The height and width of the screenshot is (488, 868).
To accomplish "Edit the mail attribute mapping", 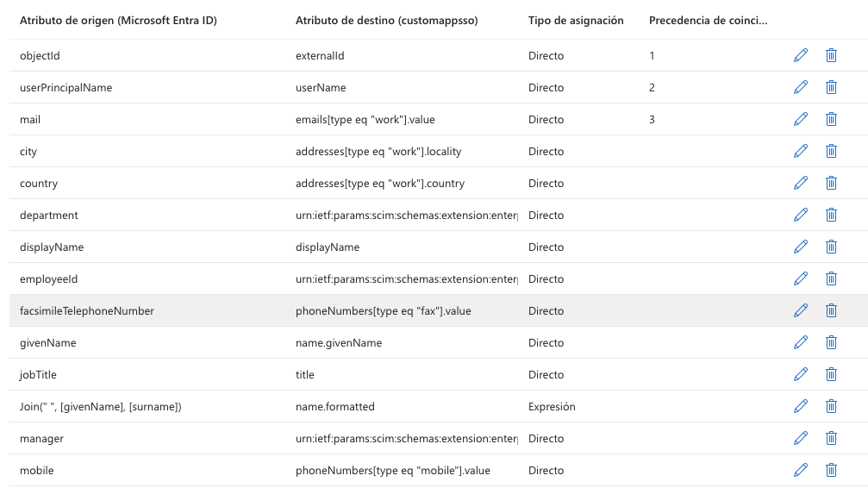I will [x=801, y=119].
